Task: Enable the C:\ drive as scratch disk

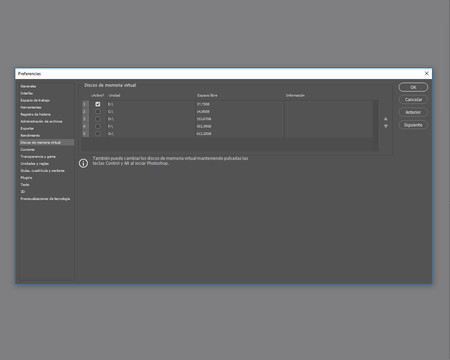Action: coord(98,111)
